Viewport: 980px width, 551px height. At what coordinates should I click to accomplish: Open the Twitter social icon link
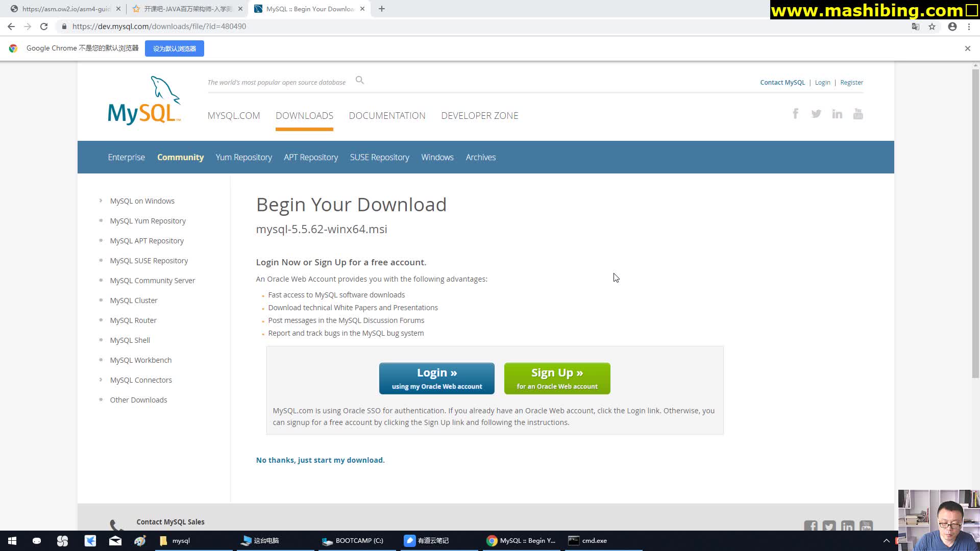tap(817, 114)
